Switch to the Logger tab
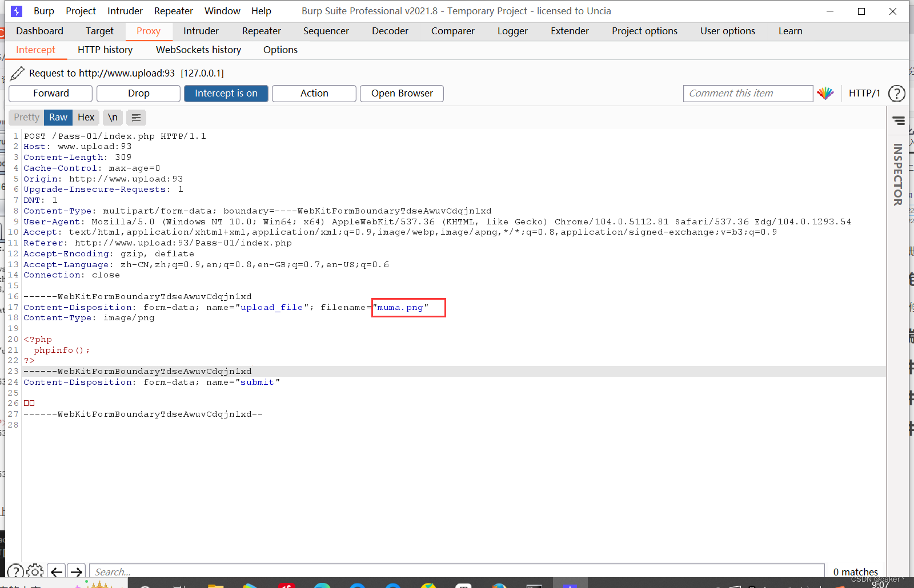The image size is (914, 588). pyautogui.click(x=512, y=31)
